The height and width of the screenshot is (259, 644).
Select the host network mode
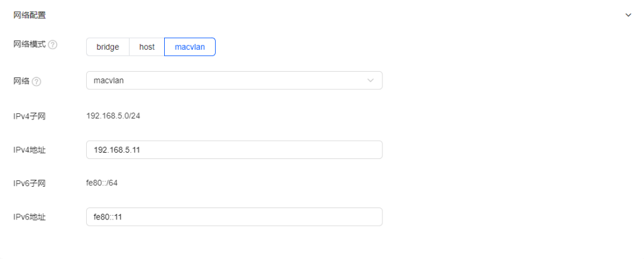147,47
